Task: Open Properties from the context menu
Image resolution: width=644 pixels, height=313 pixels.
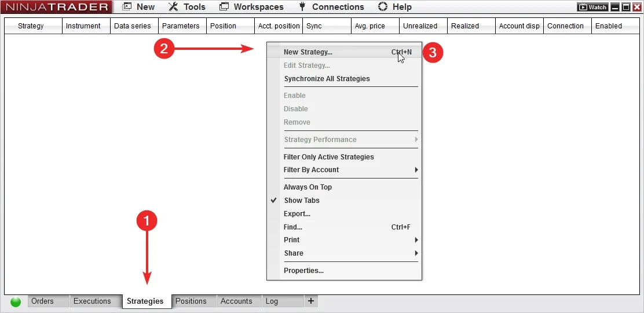Action: click(303, 271)
